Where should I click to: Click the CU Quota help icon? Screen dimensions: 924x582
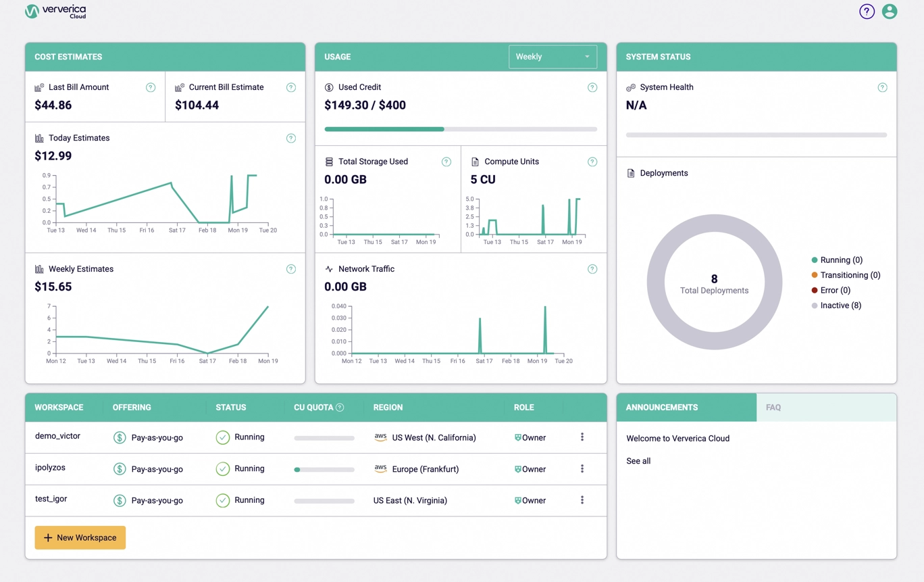340,408
